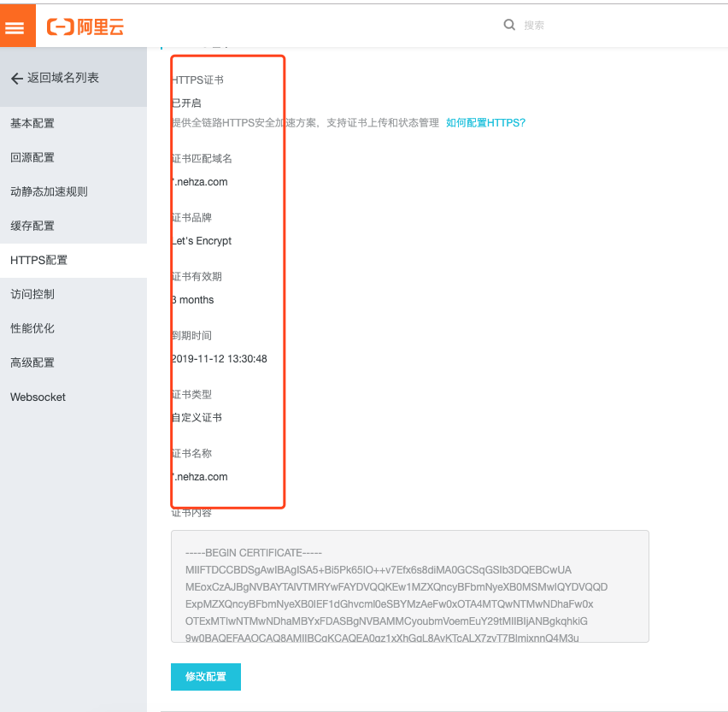Click the domain under 证书名称
Viewport: 728px width, 712px height.
click(x=199, y=477)
